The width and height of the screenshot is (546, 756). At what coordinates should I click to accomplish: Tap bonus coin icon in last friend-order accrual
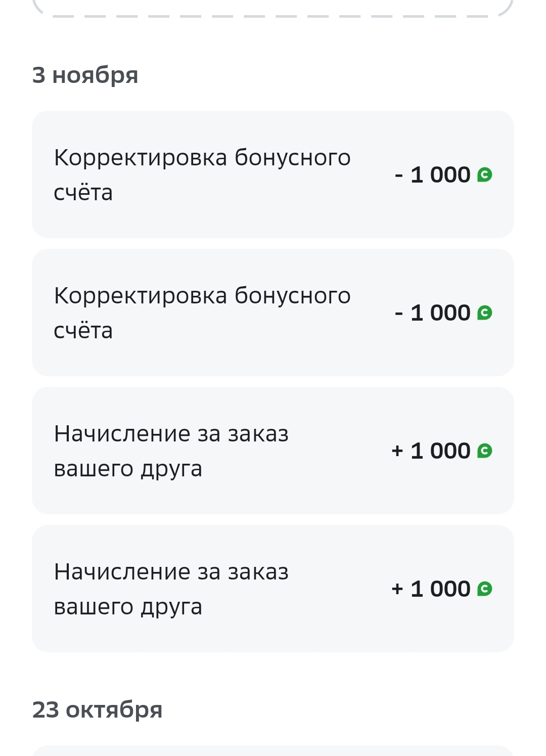pyautogui.click(x=484, y=589)
